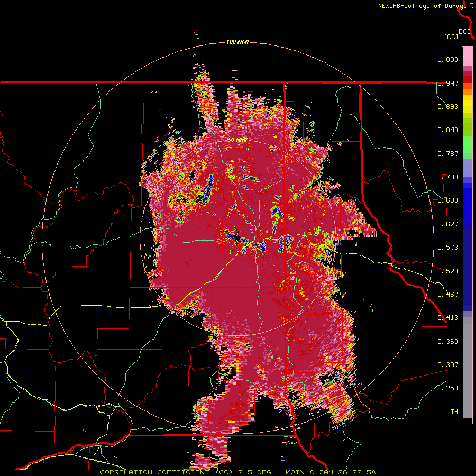The height and width of the screenshot is (476, 476).
Task: Click the 0.627 legend value
Action: point(448,224)
